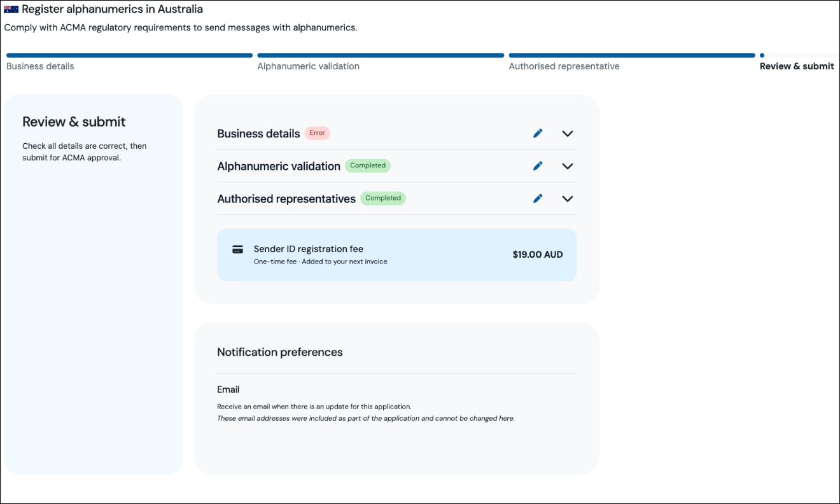This screenshot has width=840, height=504.
Task: Click the 'Check all details are correct' text
Action: tap(85, 152)
